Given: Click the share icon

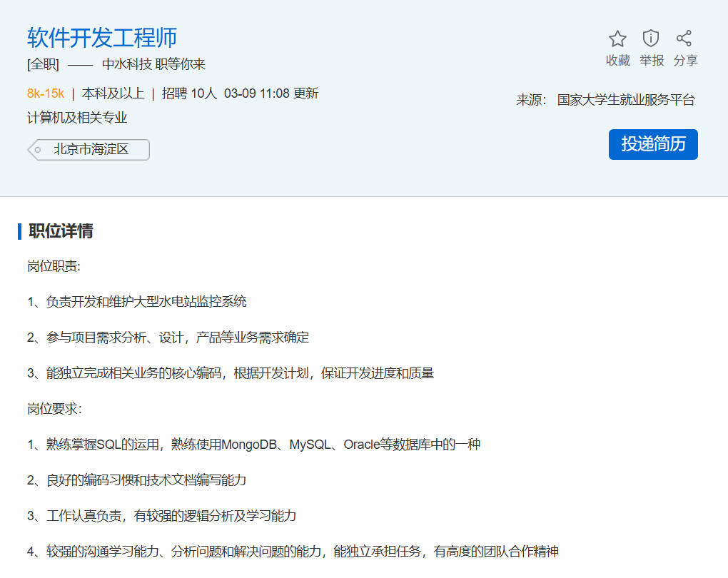Looking at the screenshot, I should click(x=684, y=39).
